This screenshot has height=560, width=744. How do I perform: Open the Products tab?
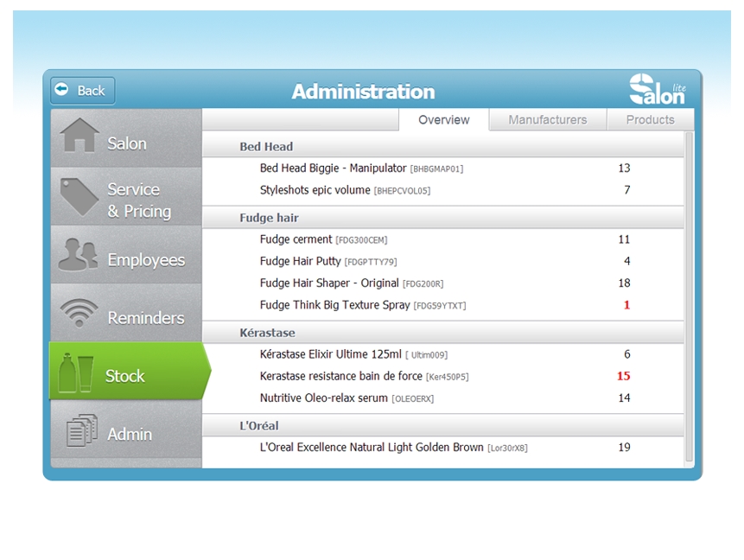click(x=650, y=120)
